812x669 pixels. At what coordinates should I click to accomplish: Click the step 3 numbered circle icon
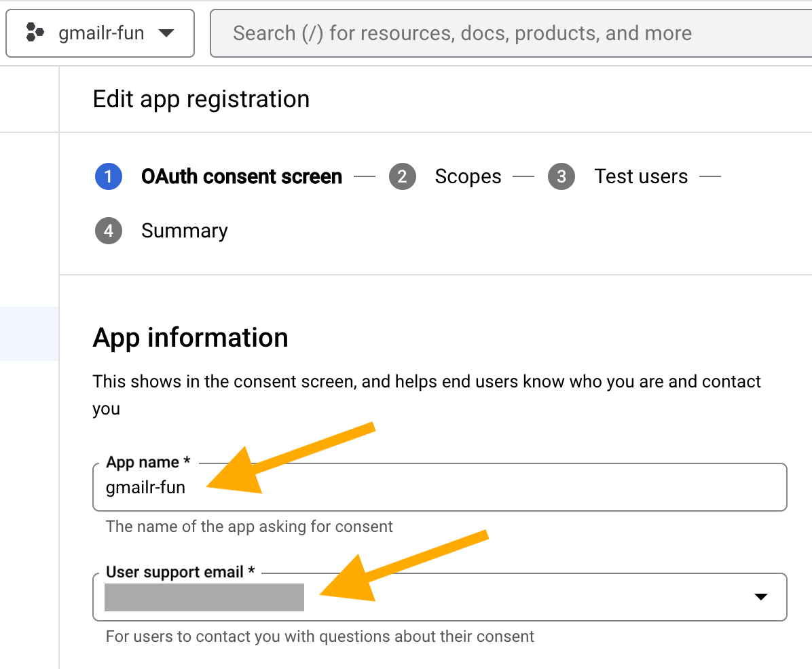click(x=561, y=176)
